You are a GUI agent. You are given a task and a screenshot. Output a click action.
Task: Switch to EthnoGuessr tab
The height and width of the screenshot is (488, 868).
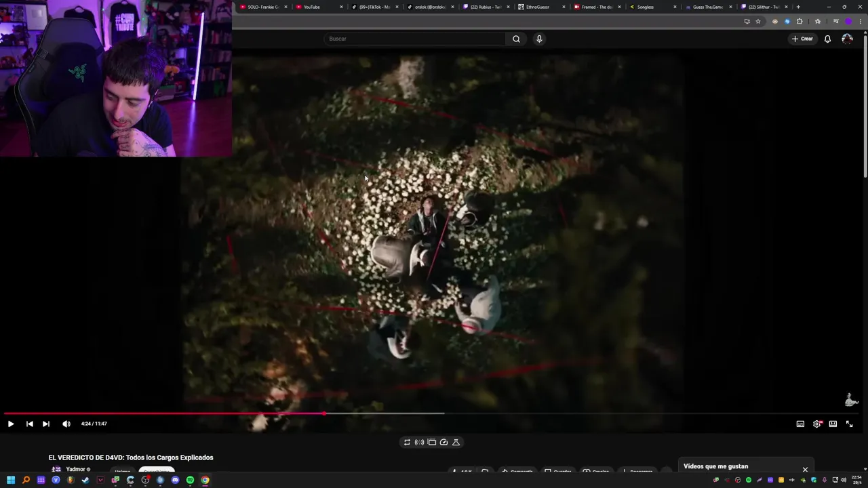tap(541, 7)
